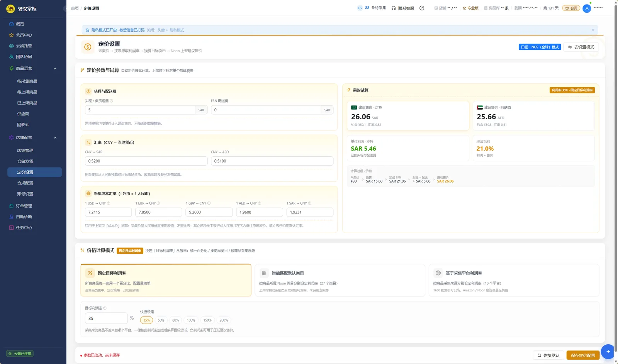Collapse the 店铺配置 sidebar group

(55, 137)
